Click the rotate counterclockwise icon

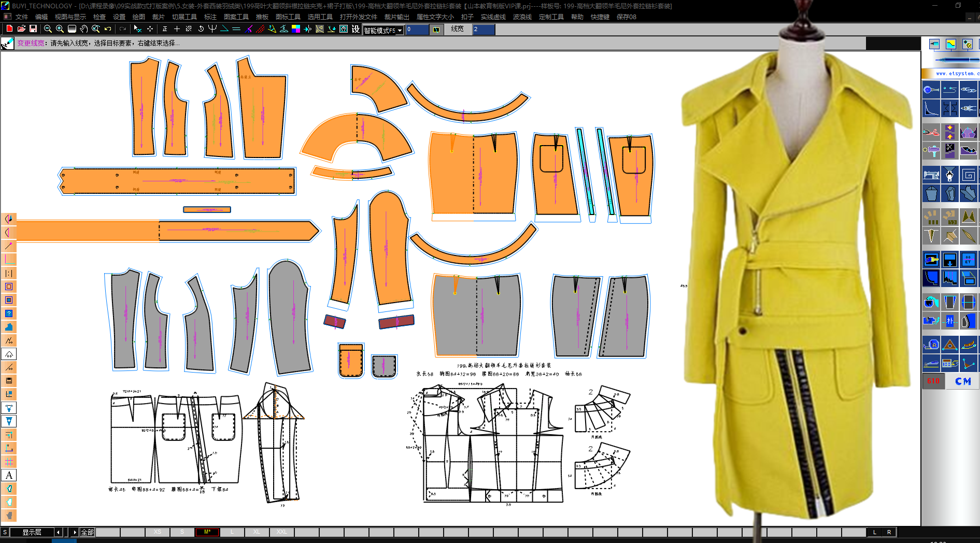click(201, 29)
